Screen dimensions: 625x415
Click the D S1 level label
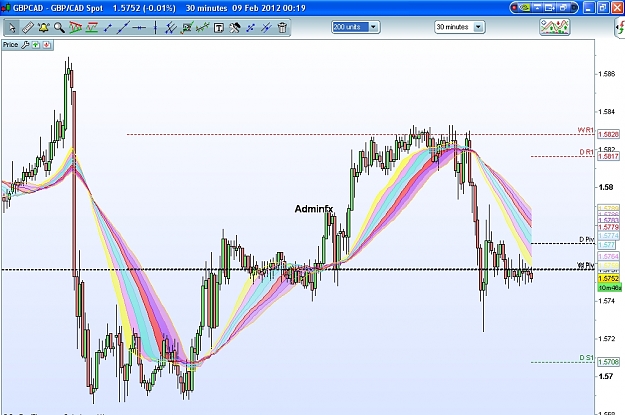click(586, 358)
